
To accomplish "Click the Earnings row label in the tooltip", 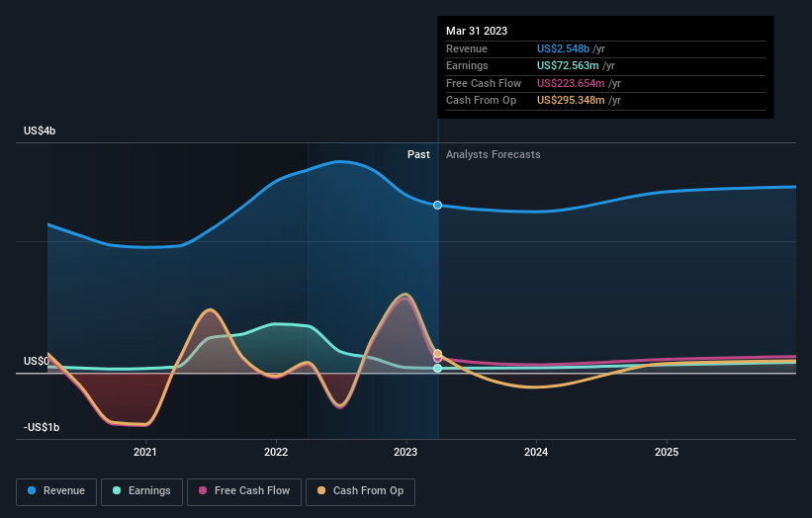I will [x=467, y=65].
